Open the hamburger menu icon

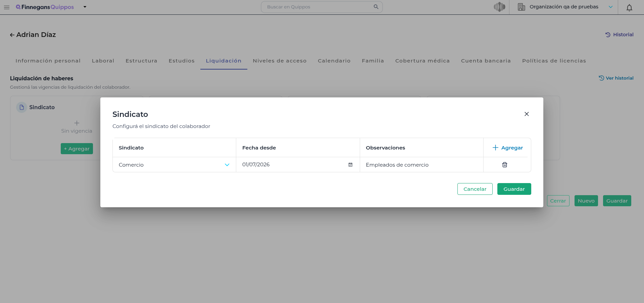pyautogui.click(x=7, y=7)
